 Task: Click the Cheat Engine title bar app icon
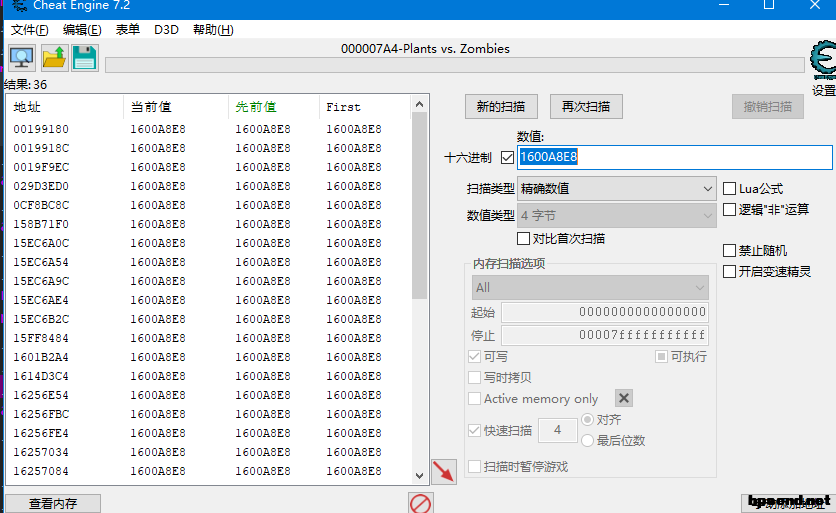20,6
